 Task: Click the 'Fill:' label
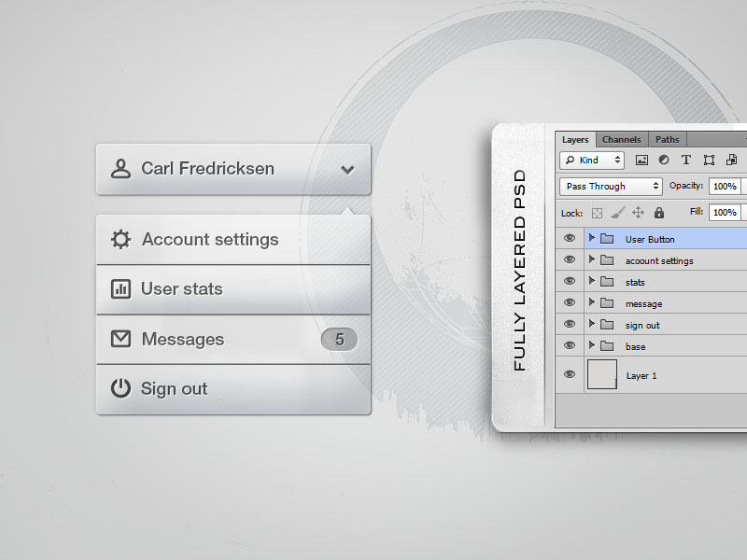tap(697, 212)
